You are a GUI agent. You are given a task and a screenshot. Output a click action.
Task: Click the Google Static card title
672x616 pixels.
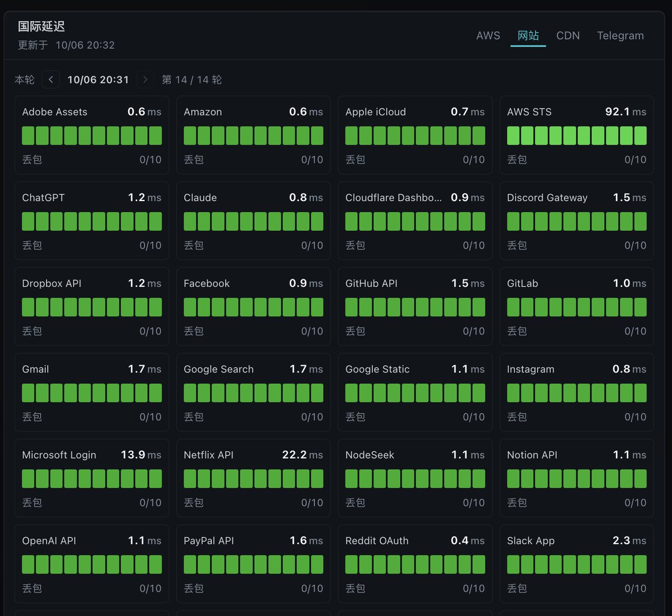tap(377, 369)
